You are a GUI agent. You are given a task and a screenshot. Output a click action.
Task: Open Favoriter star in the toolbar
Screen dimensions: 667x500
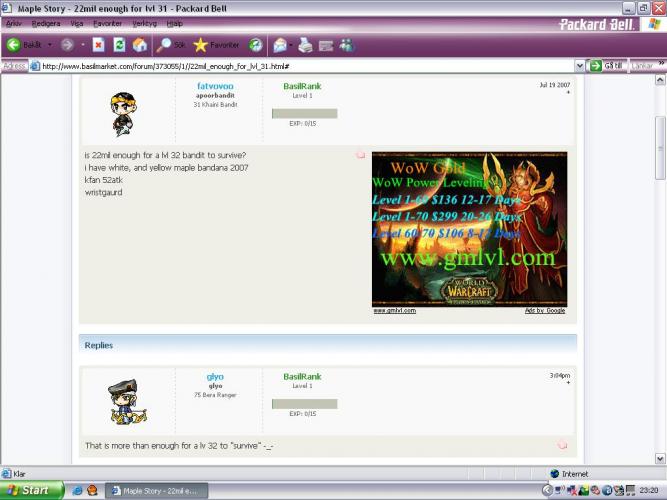pos(200,45)
